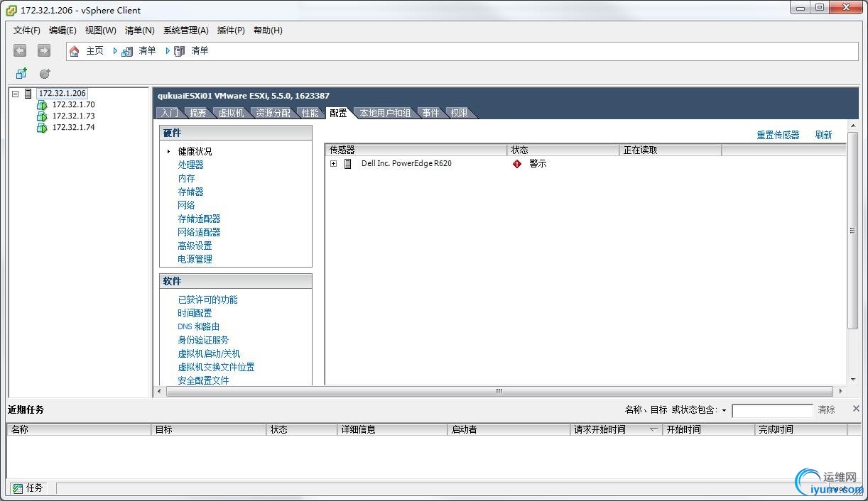Click the recent tasks filter input field
Viewport: 868px width, 501px height.
[772, 411]
